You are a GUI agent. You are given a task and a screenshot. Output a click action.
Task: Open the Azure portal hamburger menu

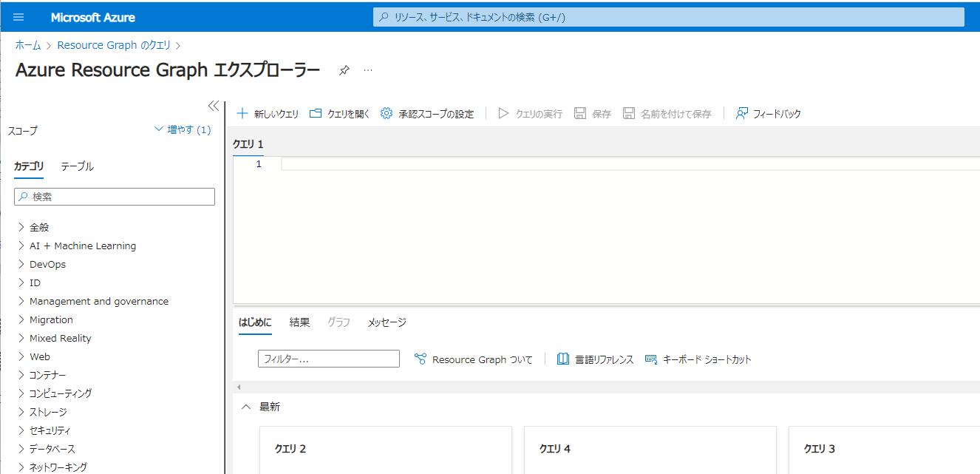point(18,17)
